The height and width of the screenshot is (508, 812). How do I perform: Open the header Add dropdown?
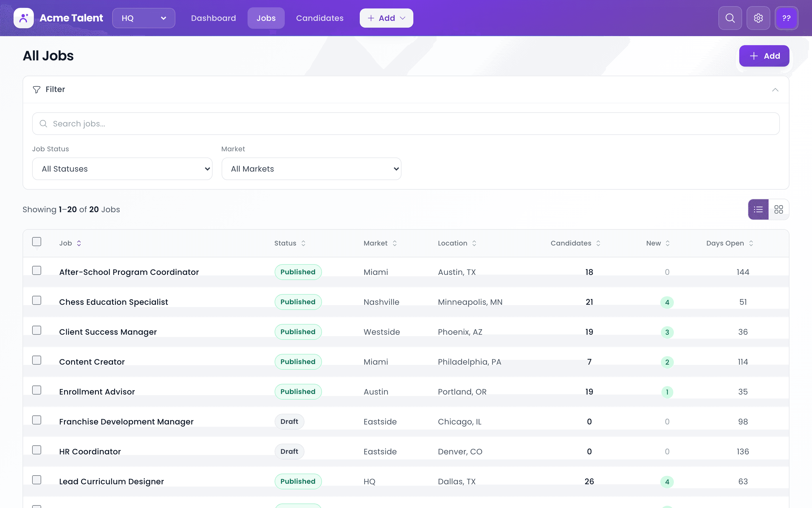(386, 18)
